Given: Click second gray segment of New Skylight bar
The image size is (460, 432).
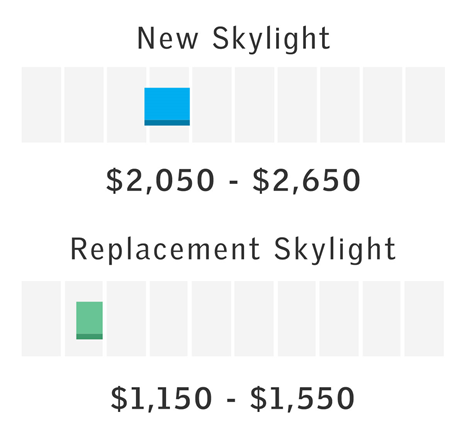Looking at the screenshot, I should 84,105.
